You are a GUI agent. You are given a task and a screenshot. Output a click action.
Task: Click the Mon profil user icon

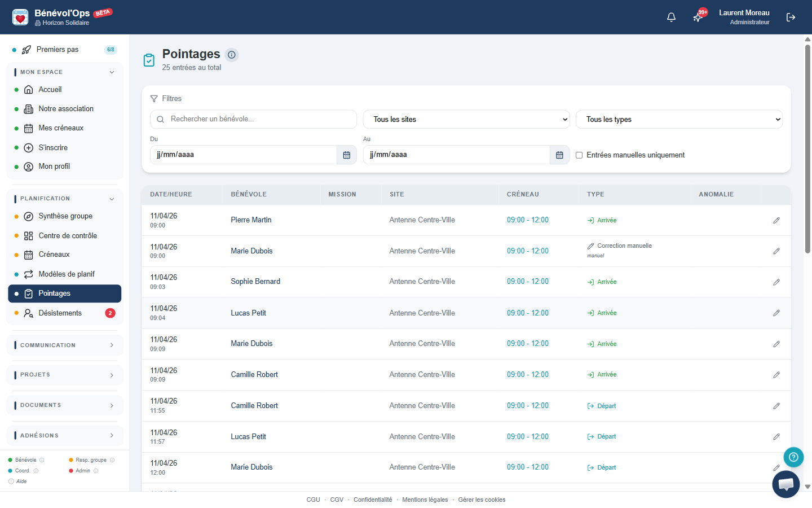coord(29,167)
